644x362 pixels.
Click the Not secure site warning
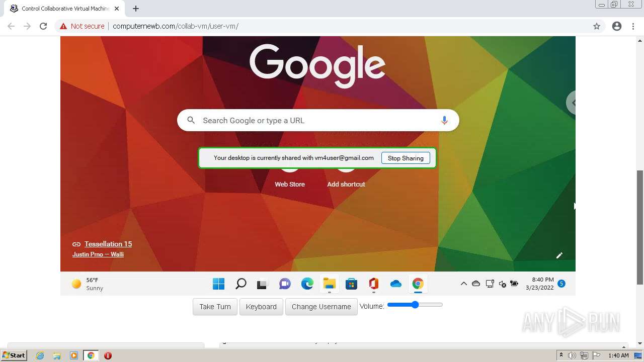click(82, 26)
